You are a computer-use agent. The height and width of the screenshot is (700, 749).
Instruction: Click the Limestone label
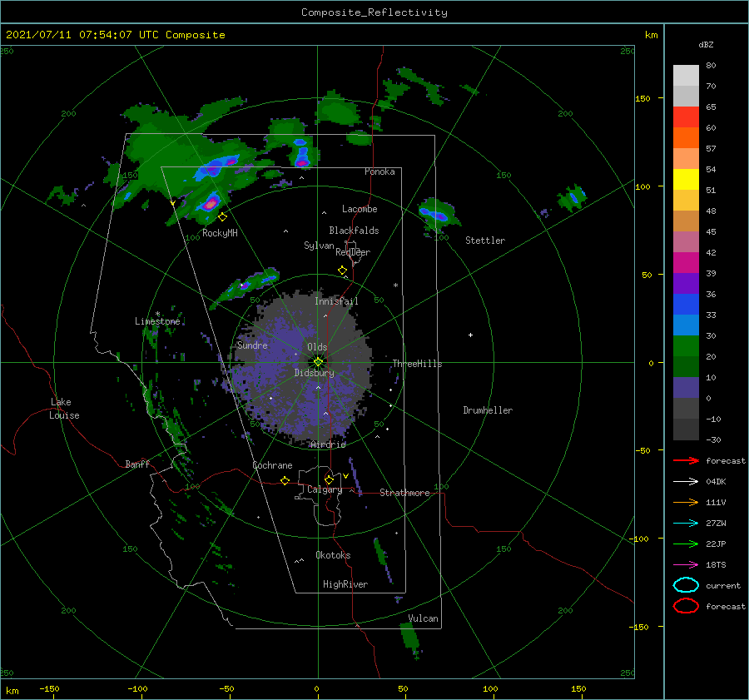coord(157,321)
